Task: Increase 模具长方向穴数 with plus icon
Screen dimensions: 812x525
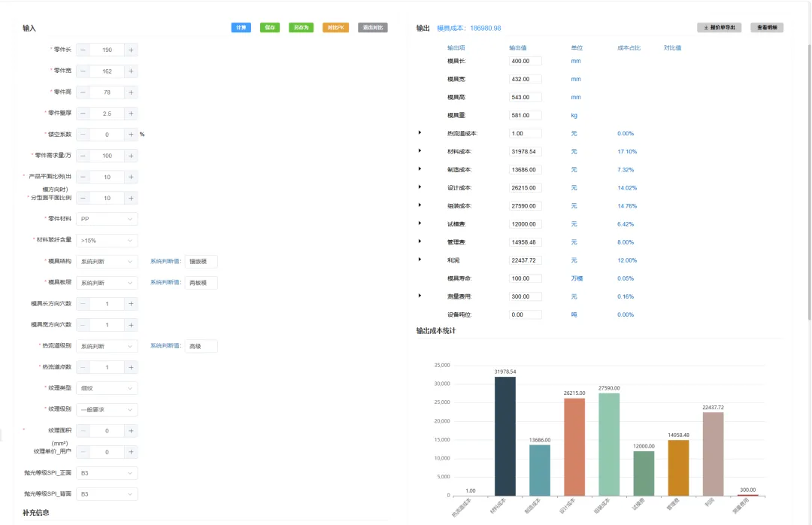Action: (131, 304)
